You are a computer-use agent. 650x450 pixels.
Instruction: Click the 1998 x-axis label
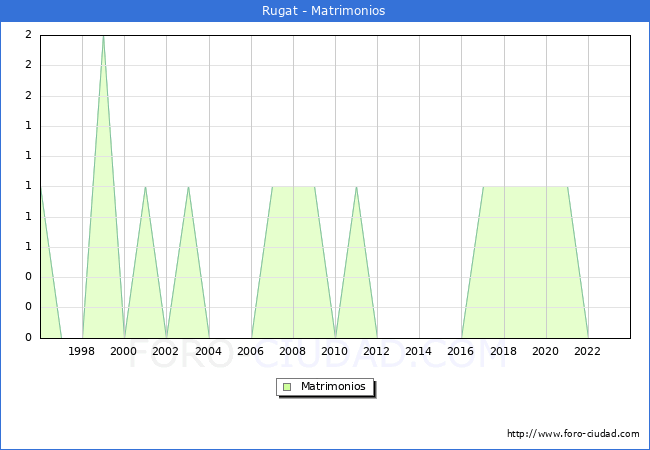point(82,351)
